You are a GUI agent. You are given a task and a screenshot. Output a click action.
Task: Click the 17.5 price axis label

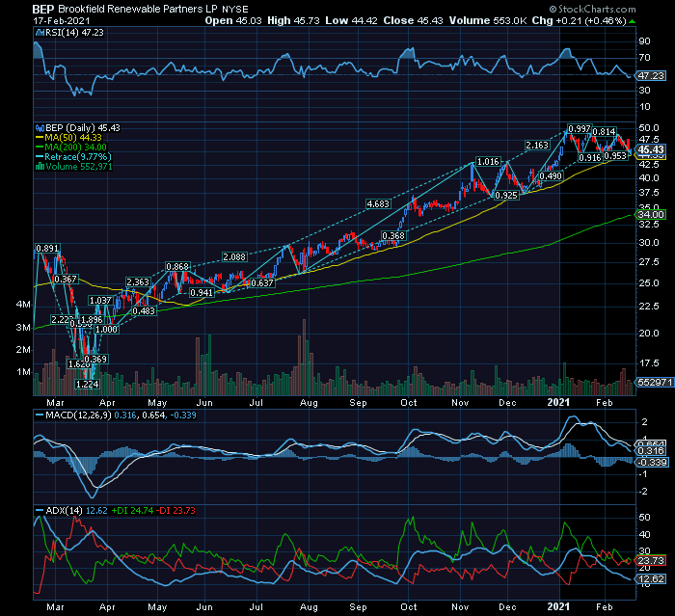coord(649,363)
